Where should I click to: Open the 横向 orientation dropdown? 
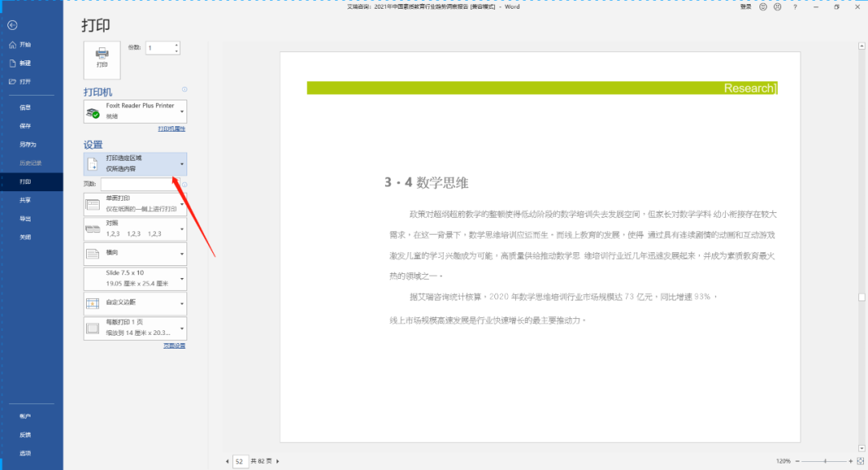coord(135,254)
